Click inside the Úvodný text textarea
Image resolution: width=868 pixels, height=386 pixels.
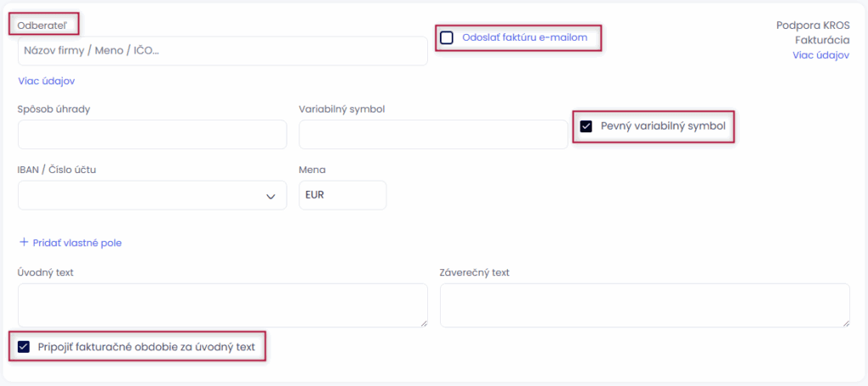tap(222, 305)
